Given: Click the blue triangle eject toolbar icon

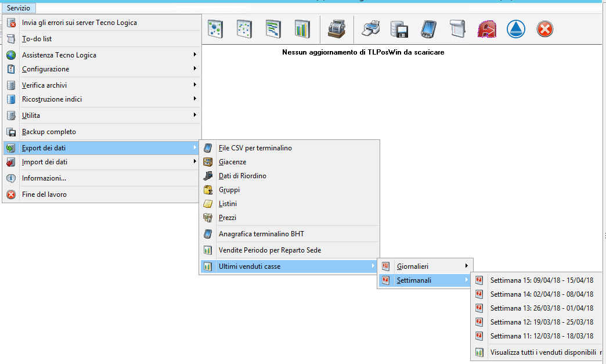Looking at the screenshot, I should 515,29.
